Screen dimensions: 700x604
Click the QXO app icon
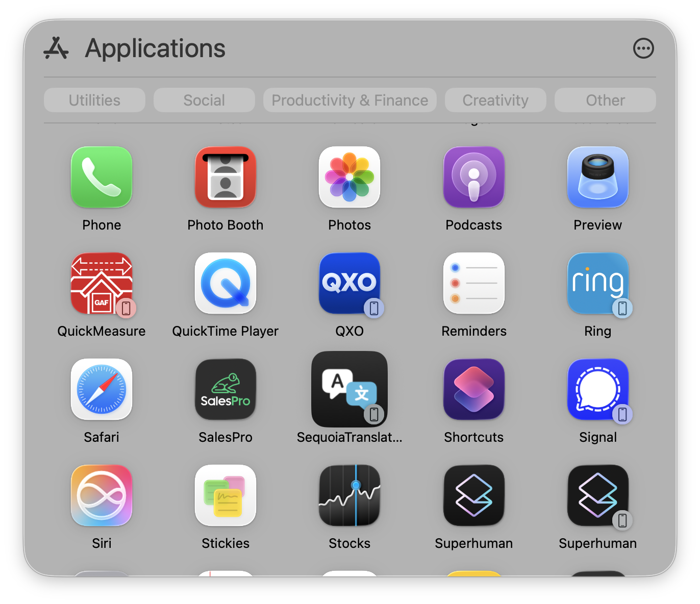coord(349,283)
